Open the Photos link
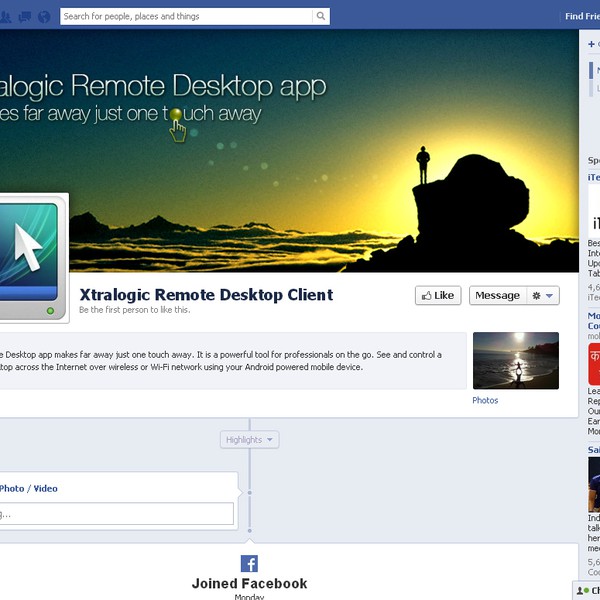The width and height of the screenshot is (600, 600). (485, 400)
